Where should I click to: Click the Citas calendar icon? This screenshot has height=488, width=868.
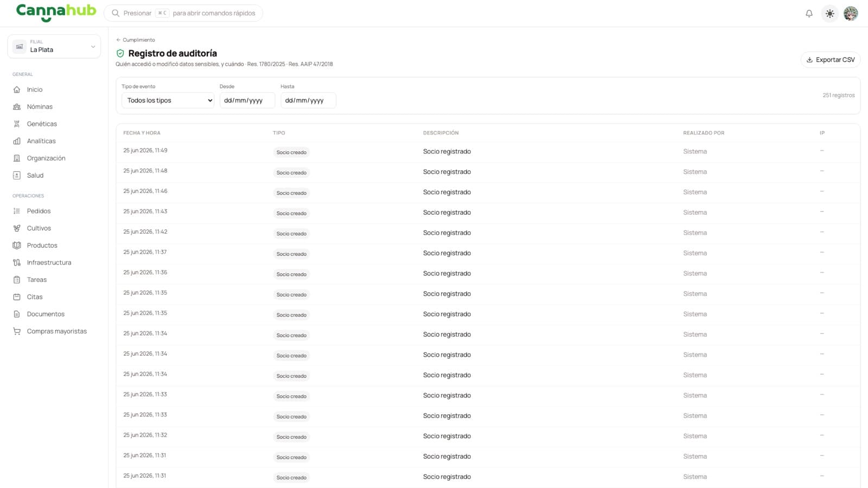[x=17, y=297]
